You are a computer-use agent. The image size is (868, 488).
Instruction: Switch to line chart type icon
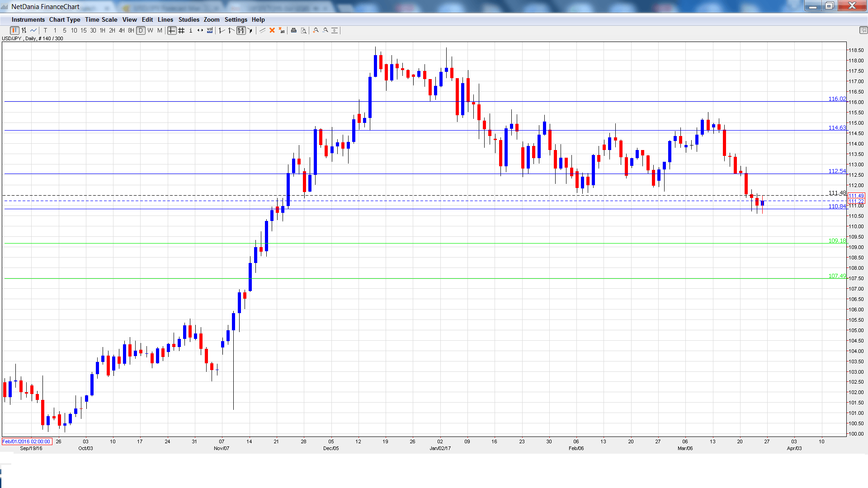[x=33, y=30]
